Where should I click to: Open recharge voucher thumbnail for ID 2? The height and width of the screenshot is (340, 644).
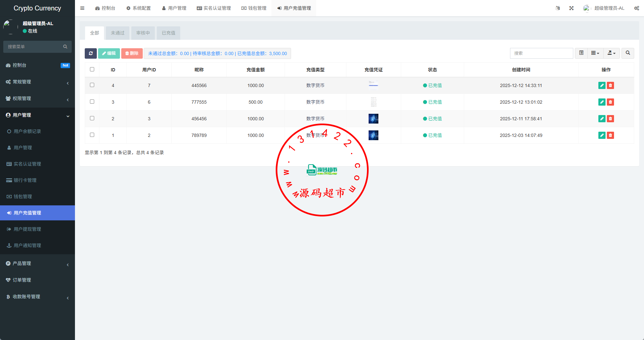[x=373, y=119]
